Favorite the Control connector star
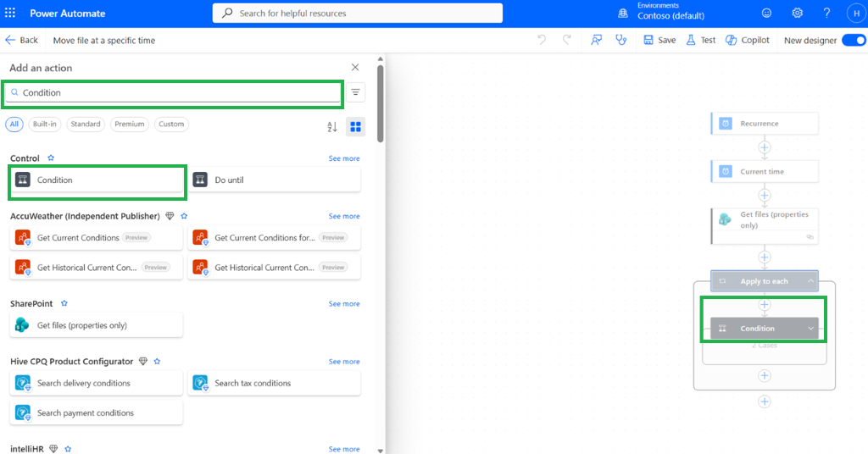The height and width of the screenshot is (454, 868). pos(51,158)
